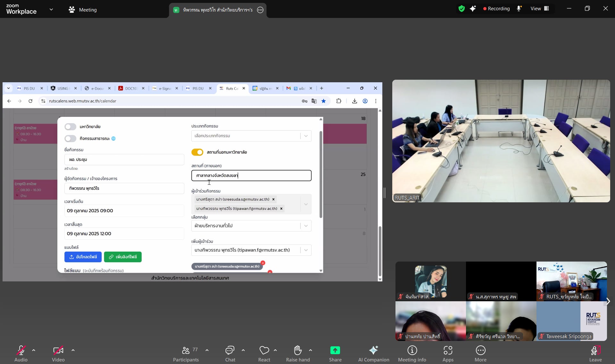Open the Apps icon
Image resolution: width=615 pixels, height=364 pixels.
coord(448,351)
